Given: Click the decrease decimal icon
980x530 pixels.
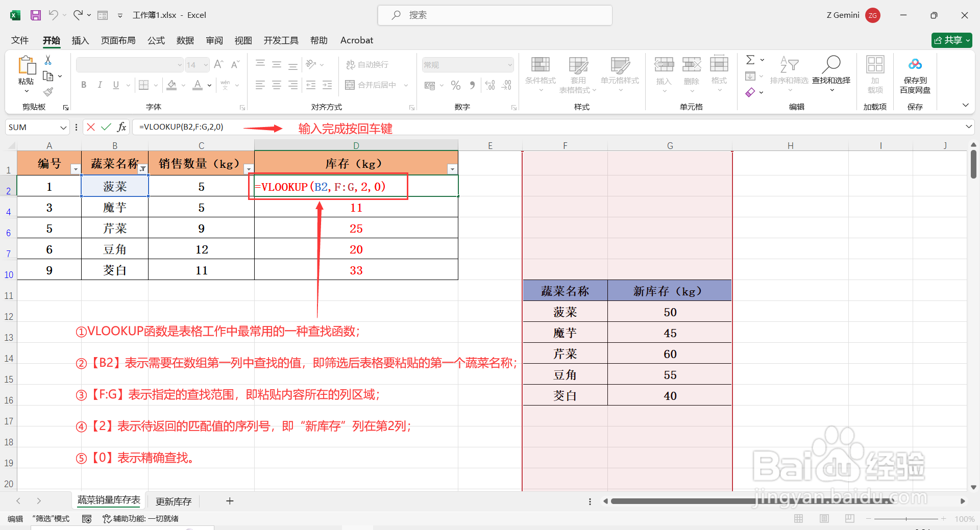Looking at the screenshot, I should pos(506,85).
